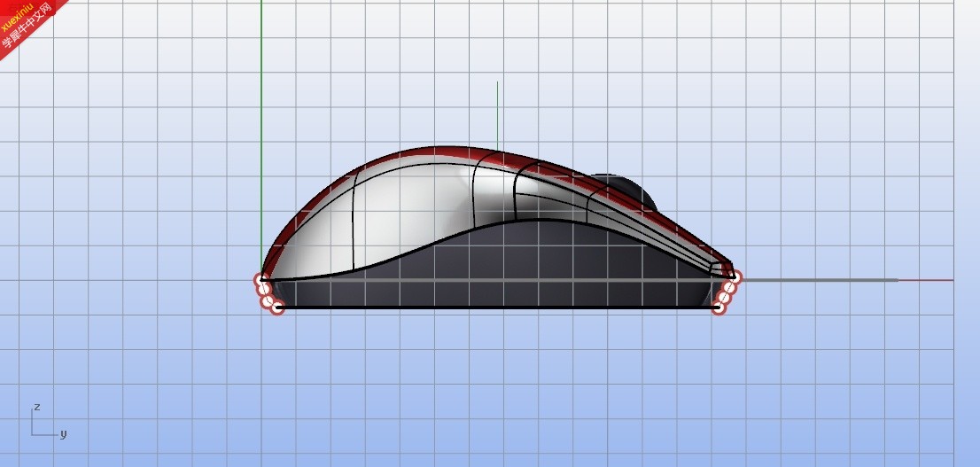Select the glossy white top shell of the mouse

[x=413, y=206]
